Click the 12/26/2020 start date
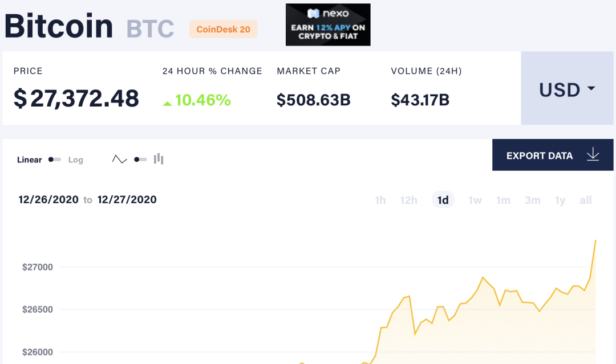616x364 pixels. pyautogui.click(x=48, y=199)
